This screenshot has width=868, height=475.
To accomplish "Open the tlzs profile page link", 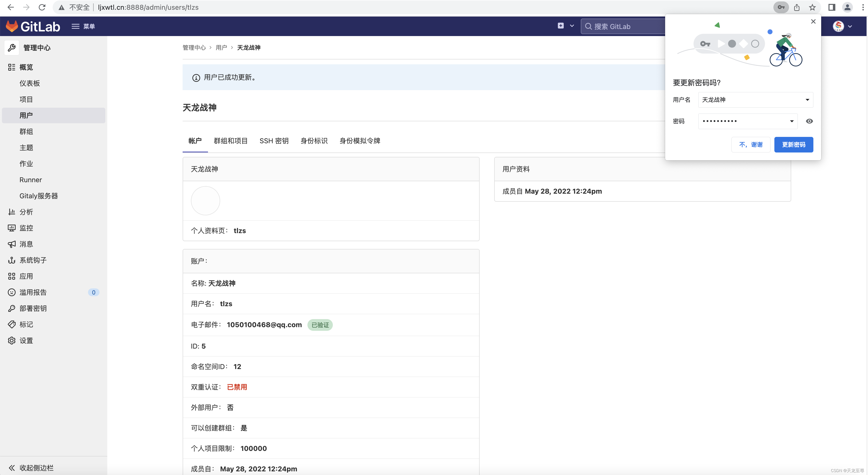I will (240, 231).
